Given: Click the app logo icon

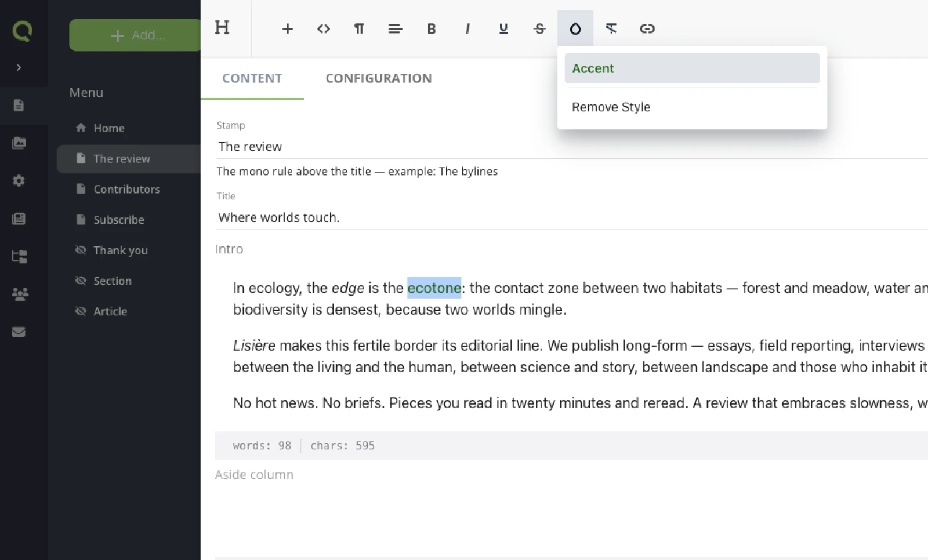Looking at the screenshot, I should (x=22, y=31).
